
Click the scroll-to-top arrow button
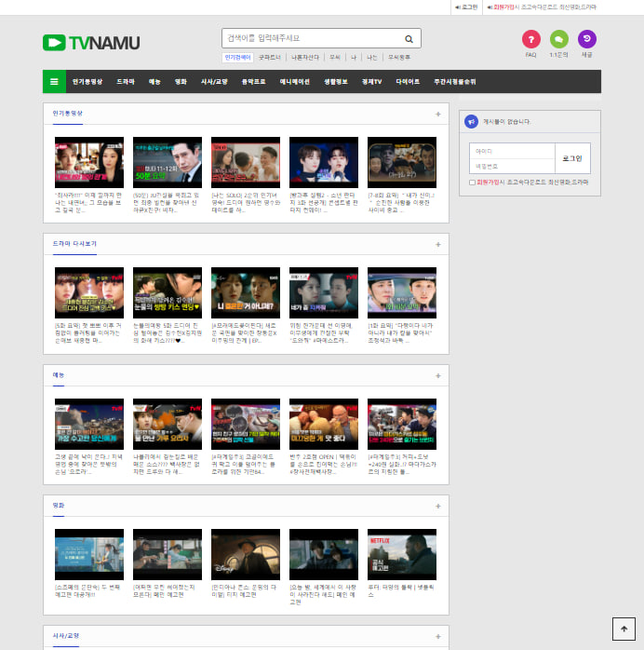624,629
